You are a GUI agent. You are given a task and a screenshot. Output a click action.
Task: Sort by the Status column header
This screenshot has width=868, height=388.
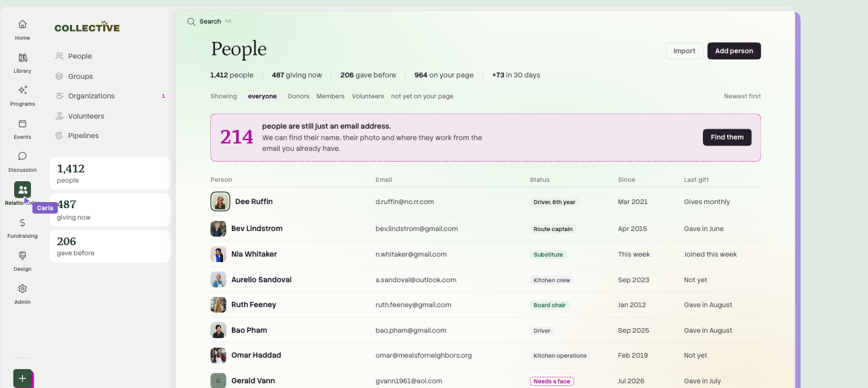click(x=540, y=180)
